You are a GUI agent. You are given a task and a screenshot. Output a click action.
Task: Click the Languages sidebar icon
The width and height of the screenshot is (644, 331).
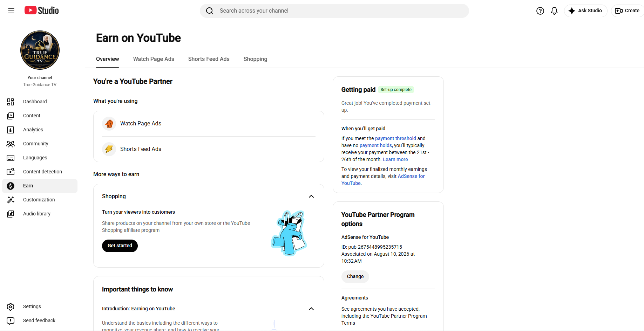(x=11, y=158)
